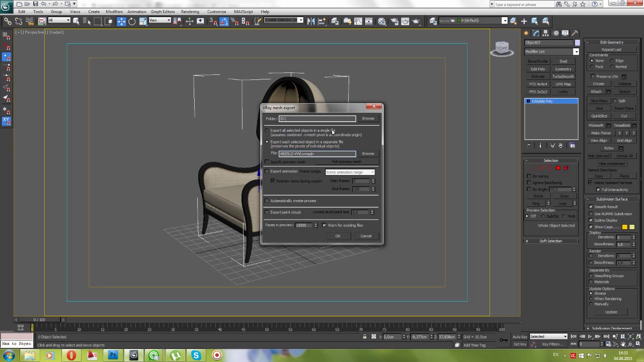644x362 pixels.
Task: Toggle Delete Isolated Vertices checkbox
Action: coord(590,183)
